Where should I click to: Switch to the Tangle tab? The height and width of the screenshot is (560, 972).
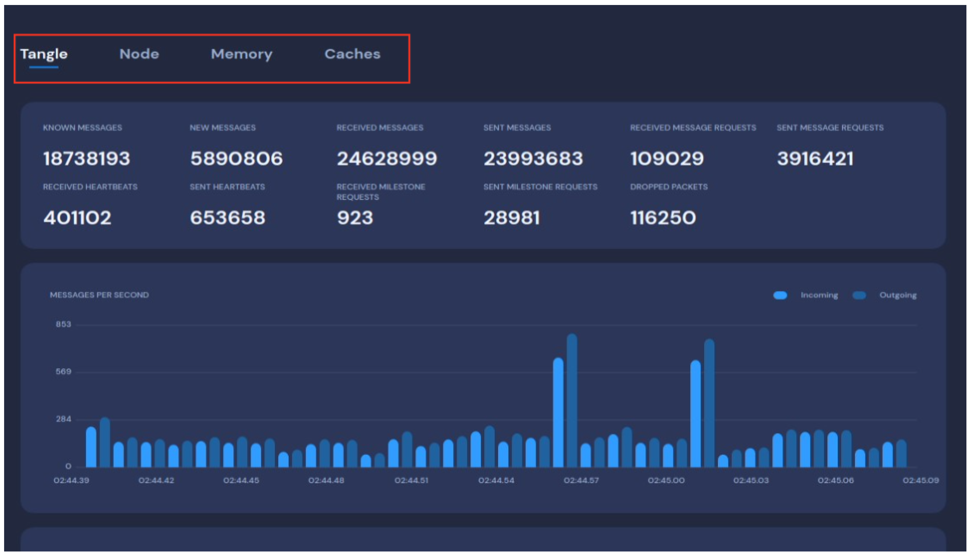[x=44, y=54]
